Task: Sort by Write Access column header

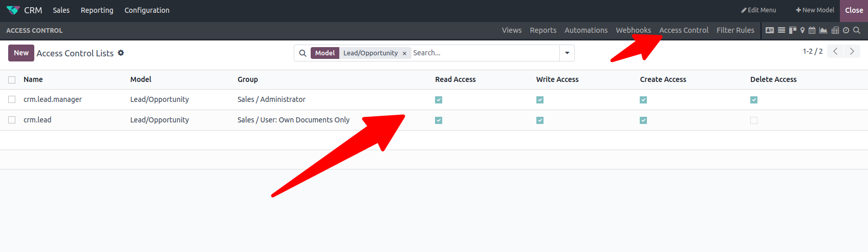Action: (x=557, y=79)
